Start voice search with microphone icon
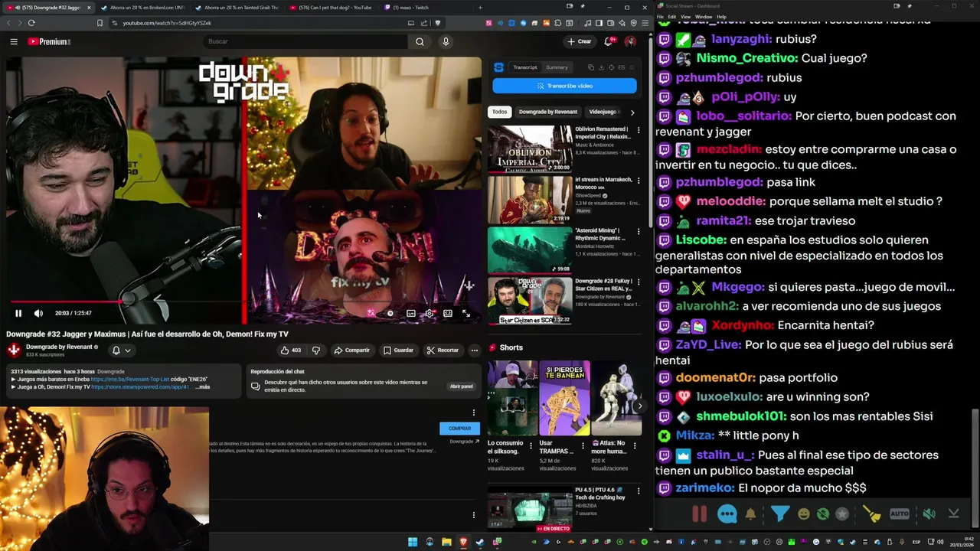Image resolution: width=980 pixels, height=551 pixels. 446,41
